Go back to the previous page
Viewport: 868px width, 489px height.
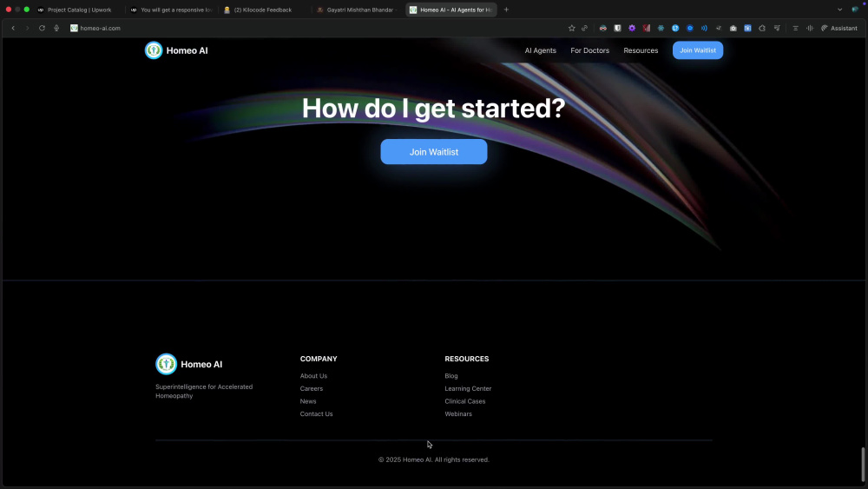point(13,28)
